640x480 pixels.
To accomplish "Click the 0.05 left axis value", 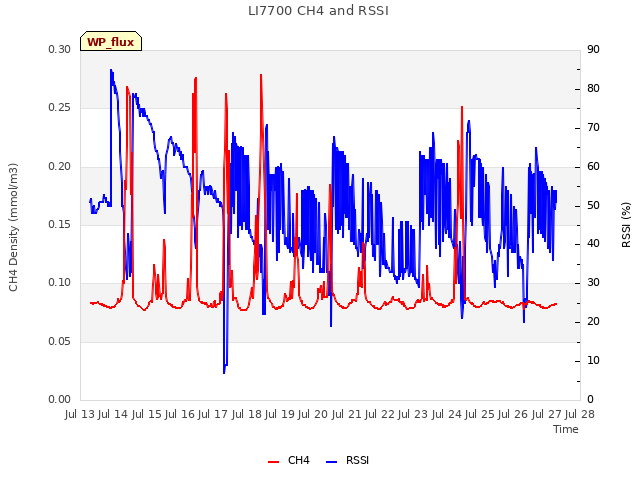I will click(60, 341).
